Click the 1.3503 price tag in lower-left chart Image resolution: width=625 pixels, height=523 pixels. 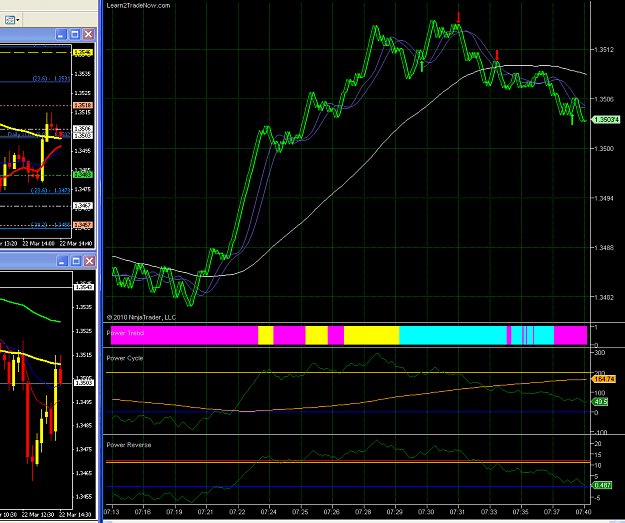click(x=84, y=383)
